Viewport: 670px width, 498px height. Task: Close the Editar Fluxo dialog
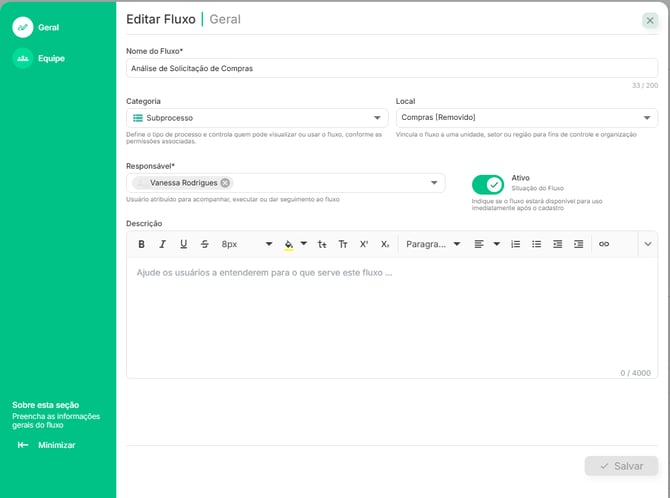coord(650,20)
